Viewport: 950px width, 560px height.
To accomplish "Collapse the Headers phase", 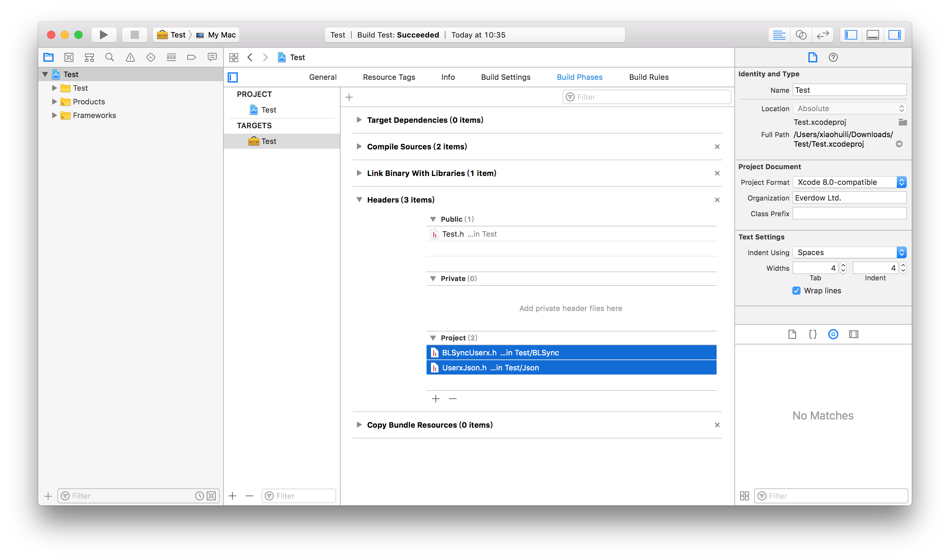I will [359, 200].
